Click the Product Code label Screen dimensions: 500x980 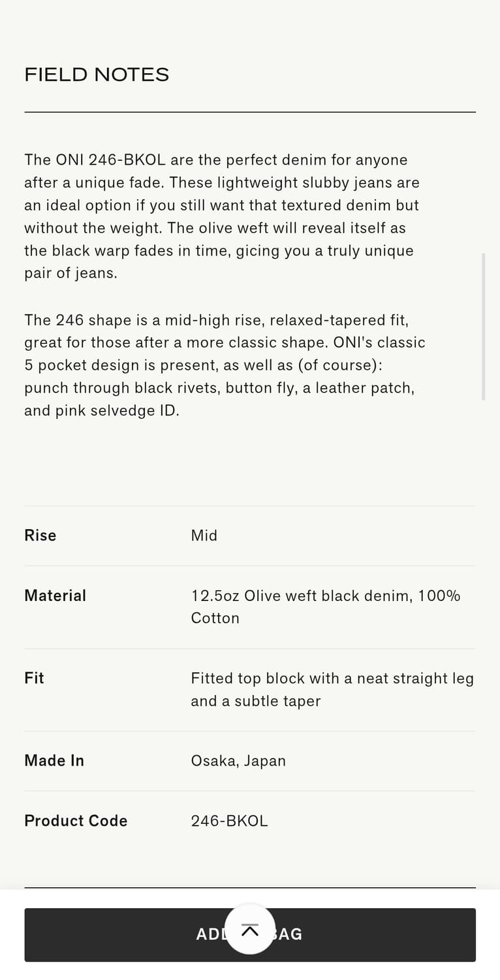point(76,821)
